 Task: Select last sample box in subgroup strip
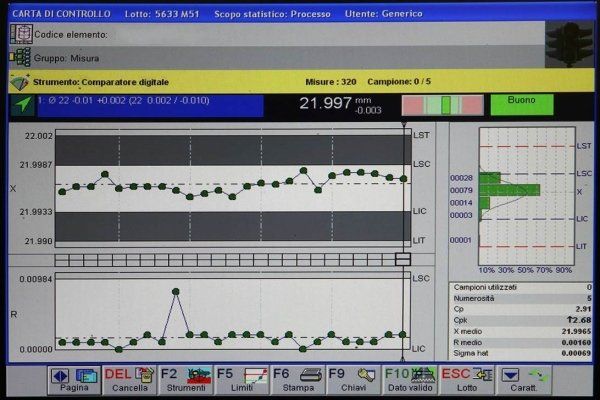tap(403, 259)
